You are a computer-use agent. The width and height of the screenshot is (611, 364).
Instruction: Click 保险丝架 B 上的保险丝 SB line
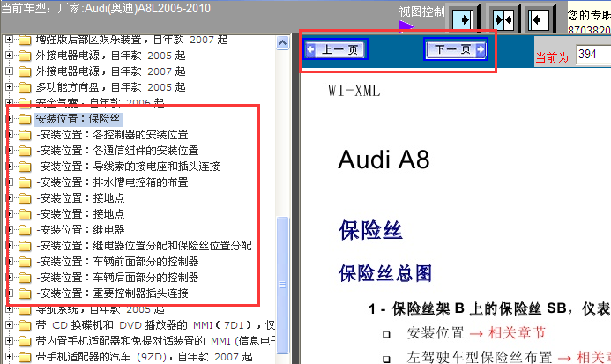tap(489, 309)
